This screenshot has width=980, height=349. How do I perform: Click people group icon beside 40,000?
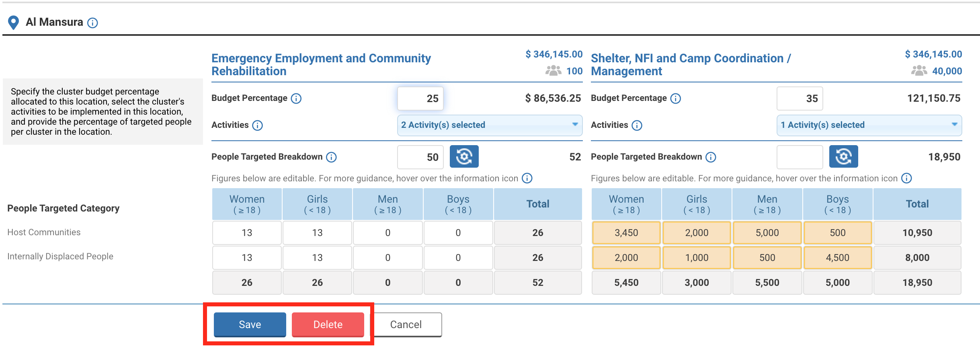point(919,71)
